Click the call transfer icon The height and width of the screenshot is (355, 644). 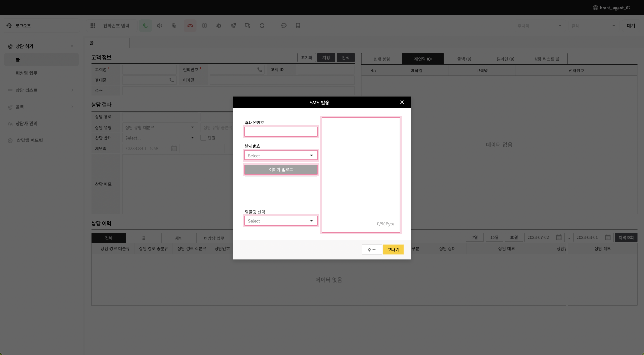[x=233, y=26]
